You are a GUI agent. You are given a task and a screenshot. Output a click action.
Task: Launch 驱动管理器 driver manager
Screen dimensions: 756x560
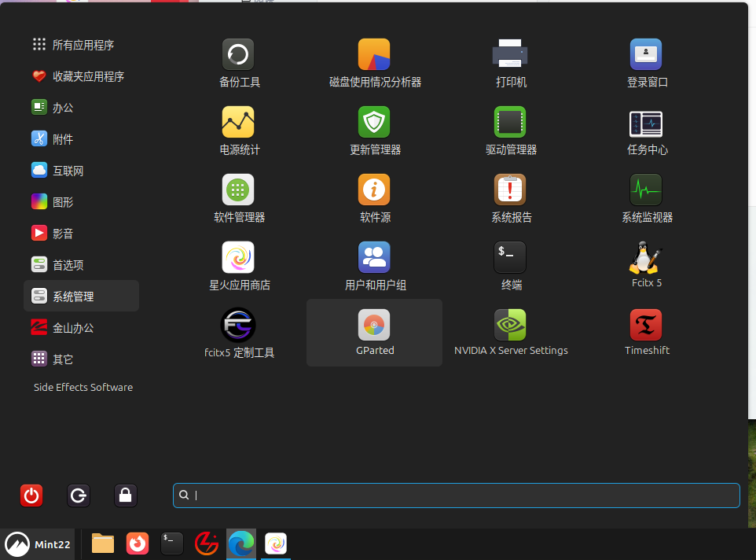[x=511, y=131]
